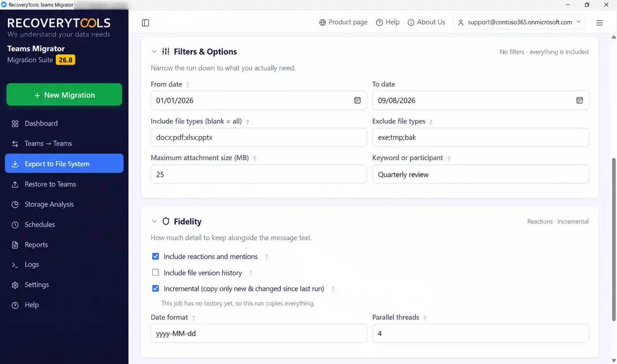Click the RECOVERYTOOLS logo in sidebar
617x364 pixels.
click(x=59, y=23)
